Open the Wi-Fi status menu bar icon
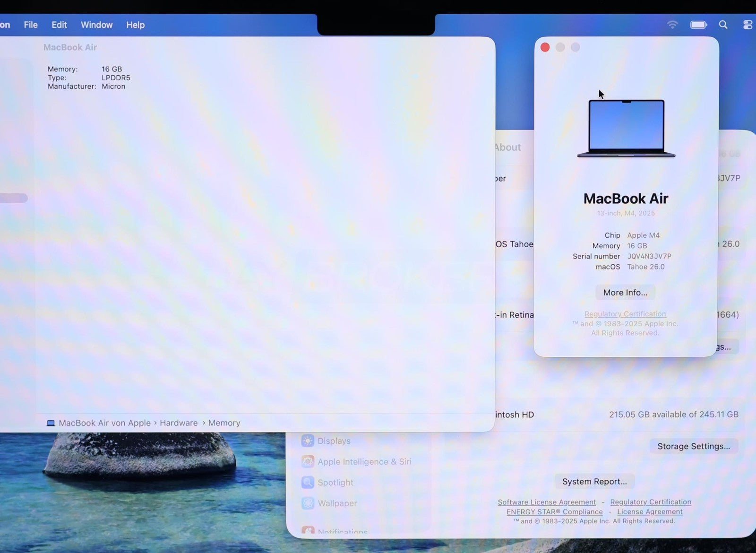The width and height of the screenshot is (756, 553). tap(672, 25)
